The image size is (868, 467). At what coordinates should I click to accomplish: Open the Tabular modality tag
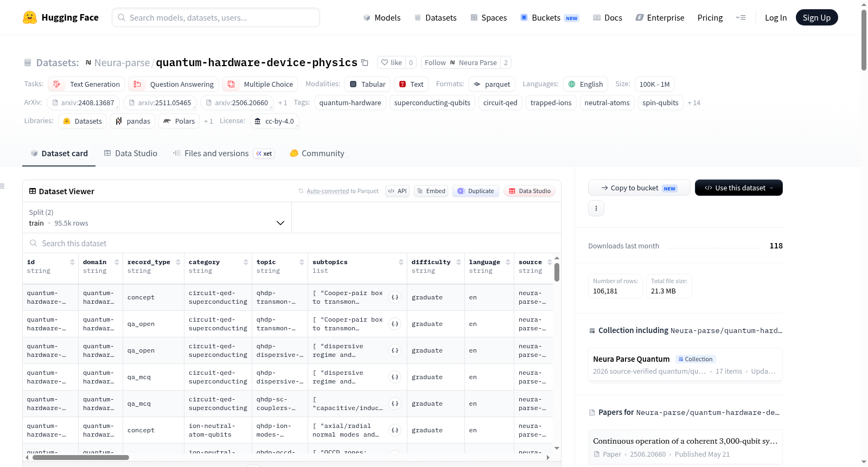click(x=367, y=84)
